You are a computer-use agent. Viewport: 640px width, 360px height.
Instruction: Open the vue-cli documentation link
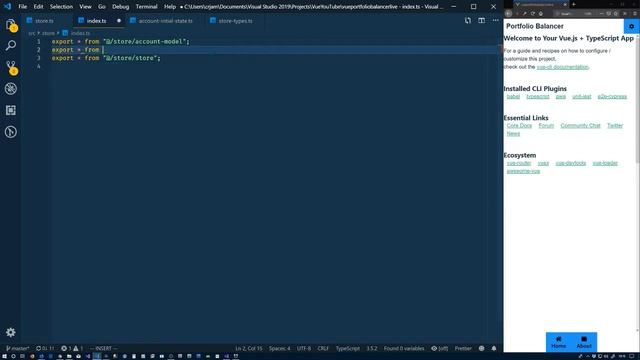pyautogui.click(x=562, y=67)
